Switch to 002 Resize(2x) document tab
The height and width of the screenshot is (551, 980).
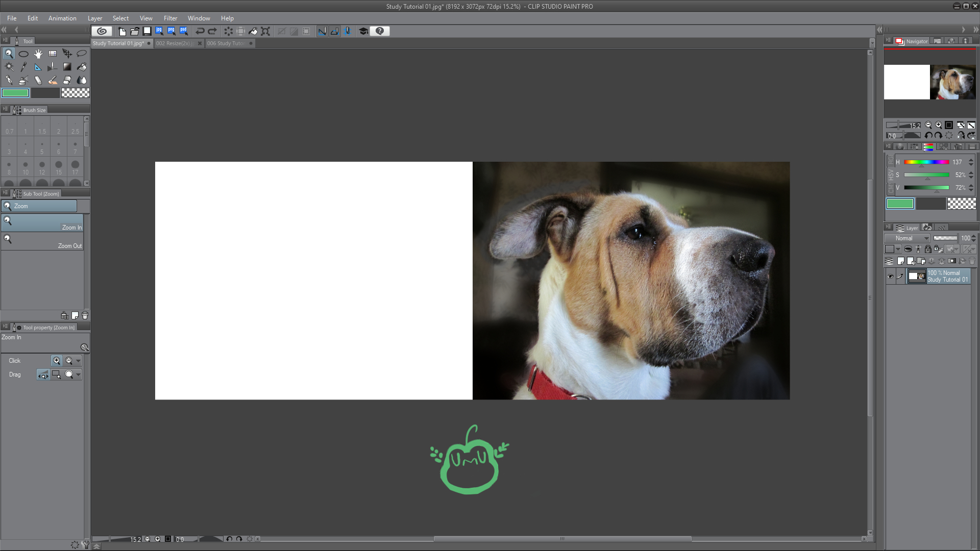pos(174,43)
